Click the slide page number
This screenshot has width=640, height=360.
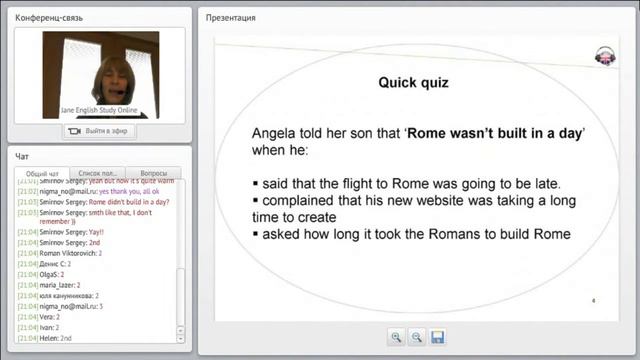click(593, 300)
